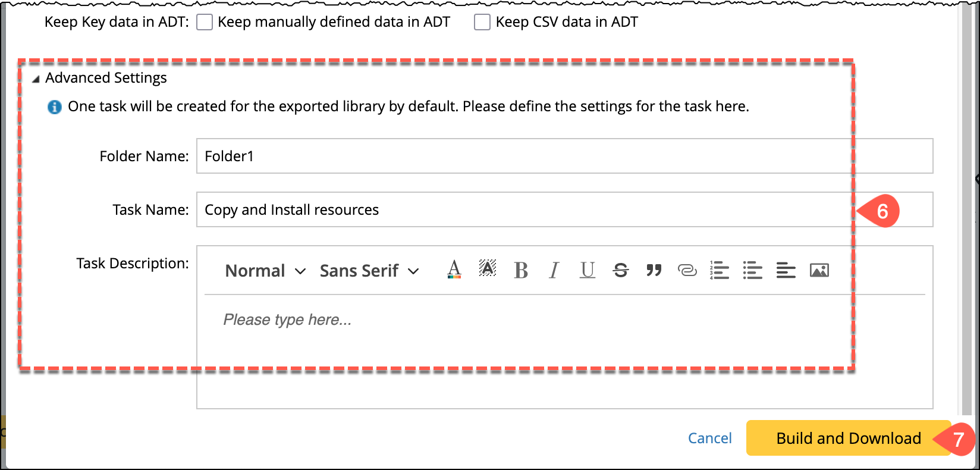
Task: Open the text alignment options
Action: coord(786,271)
